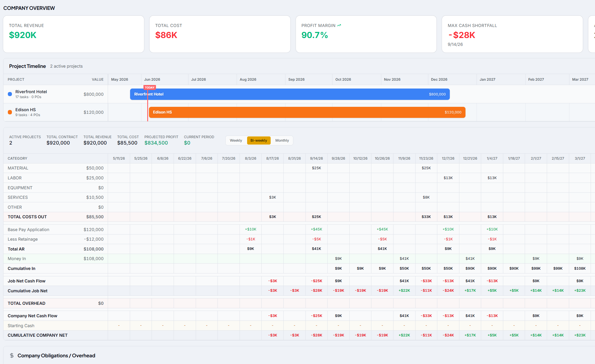This screenshot has width=595, height=364.
Task: Click the Cumulative In row label
Action: pos(21,269)
